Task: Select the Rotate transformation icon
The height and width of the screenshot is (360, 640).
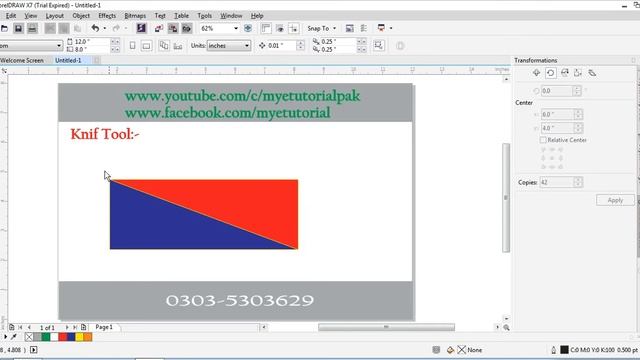Action: 551,73
